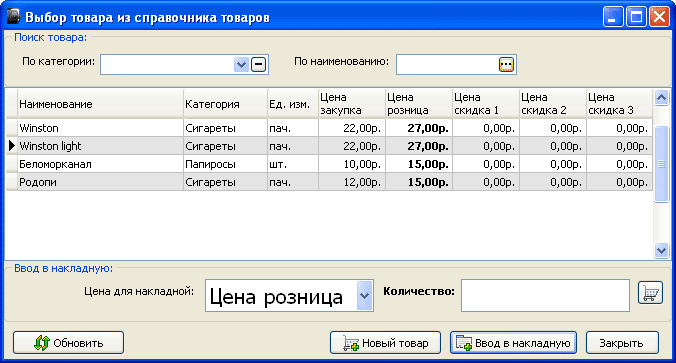Screen dimensions: 676x363
Task: Open the По категории dropdown arrow
Action: [x=241, y=65]
